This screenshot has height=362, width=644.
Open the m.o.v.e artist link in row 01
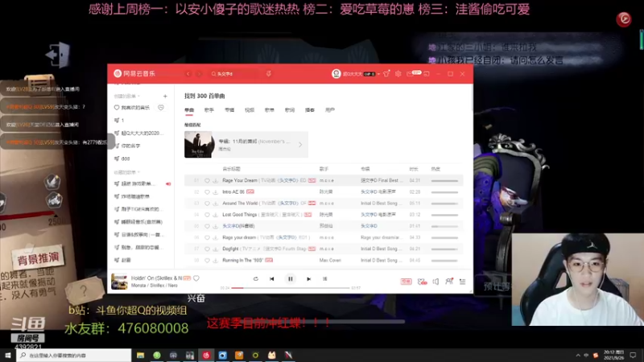tap(327, 180)
